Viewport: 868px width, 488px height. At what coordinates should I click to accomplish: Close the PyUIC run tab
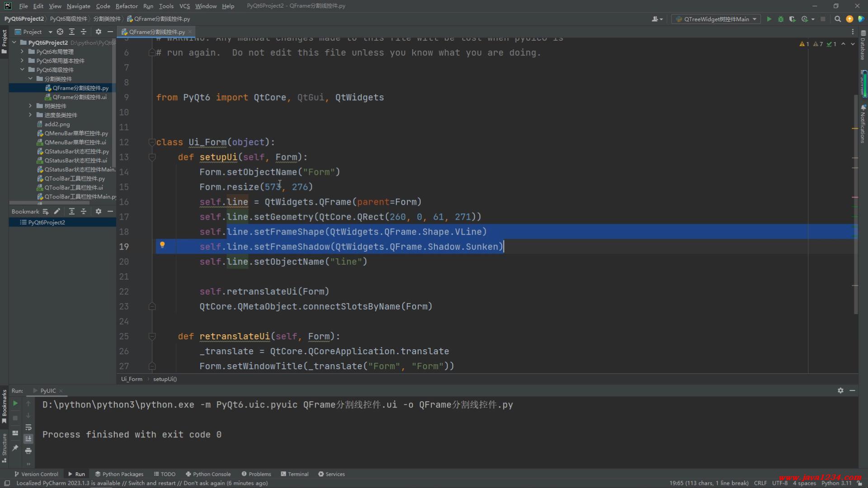[61, 391]
